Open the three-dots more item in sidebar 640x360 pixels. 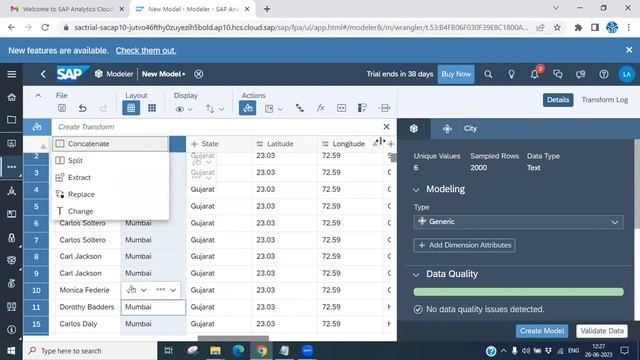tap(11, 167)
